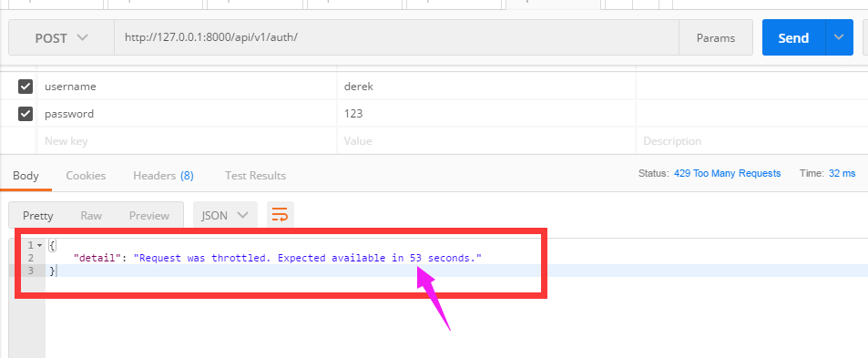Open the POST method dropdown
The height and width of the screenshot is (358, 868).
click(61, 37)
